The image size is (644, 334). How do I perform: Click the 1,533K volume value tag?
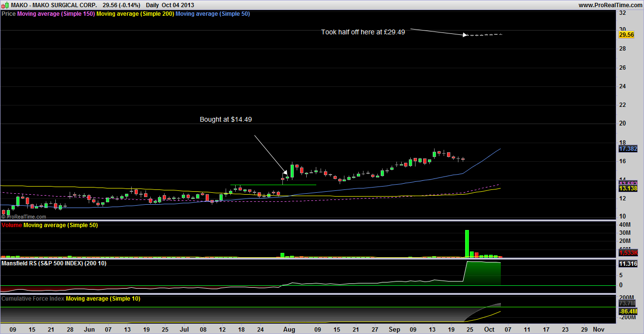628,252
